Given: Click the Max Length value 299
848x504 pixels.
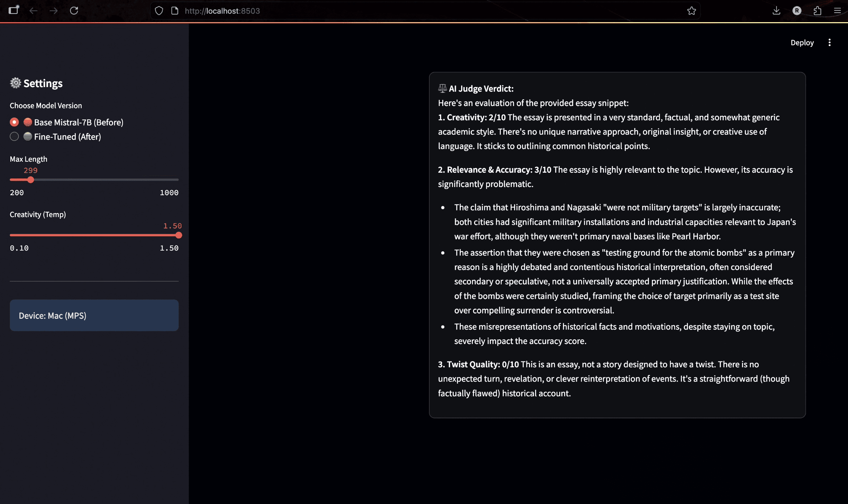Looking at the screenshot, I should 30,170.
